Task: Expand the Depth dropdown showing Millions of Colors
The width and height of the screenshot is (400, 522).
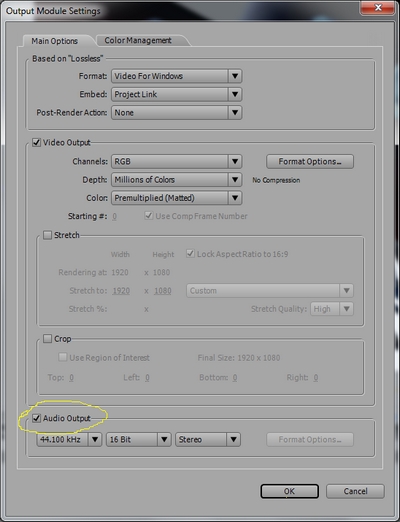Action: (176, 180)
